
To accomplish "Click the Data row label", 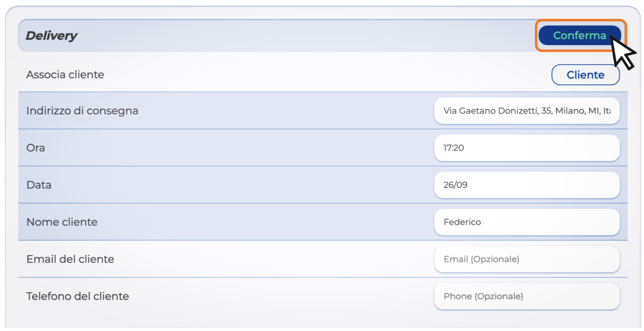I will click(x=39, y=185).
